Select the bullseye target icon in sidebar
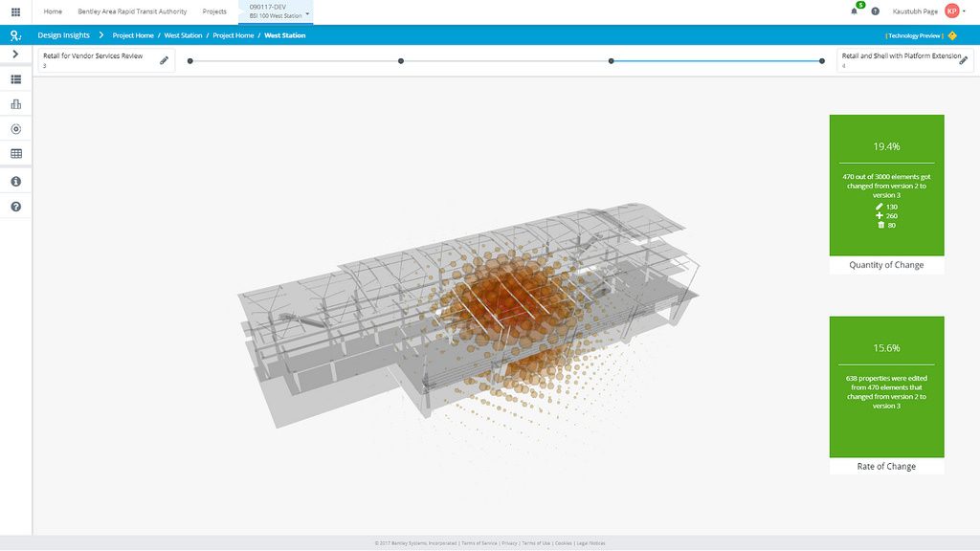This screenshot has width=980, height=551. coord(14,127)
